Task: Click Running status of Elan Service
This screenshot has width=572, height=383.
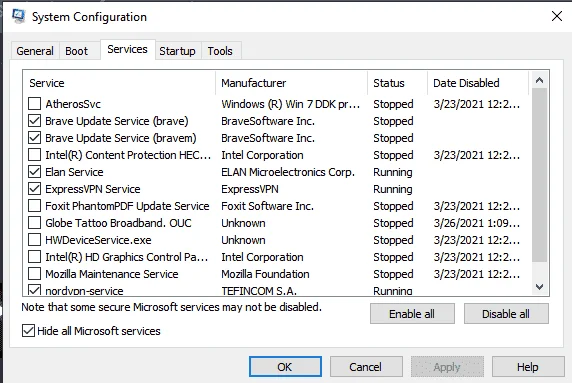Action: (393, 172)
